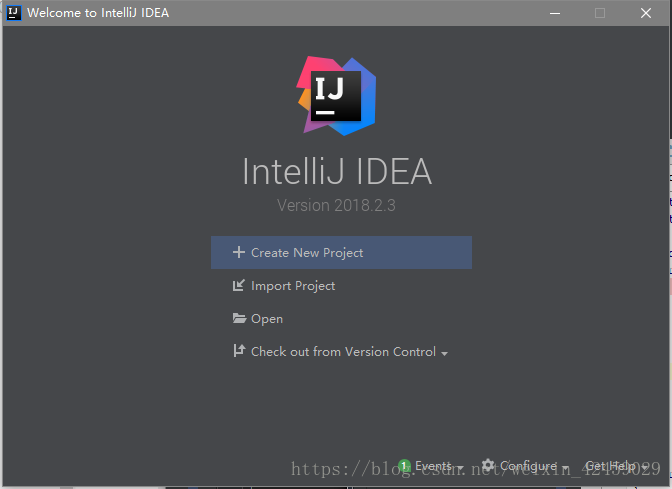Choose Import Project
Image resolution: width=672 pixels, height=489 pixels.
[x=293, y=286]
